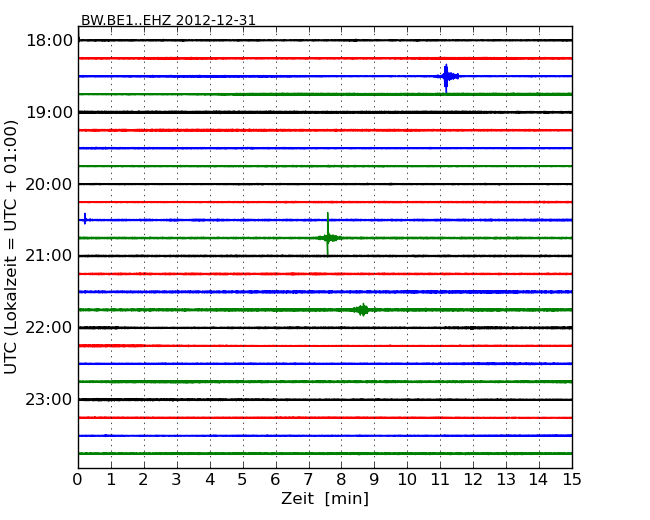Click x-axis tick label 10
This screenshot has height=520, width=650.
click(x=407, y=479)
